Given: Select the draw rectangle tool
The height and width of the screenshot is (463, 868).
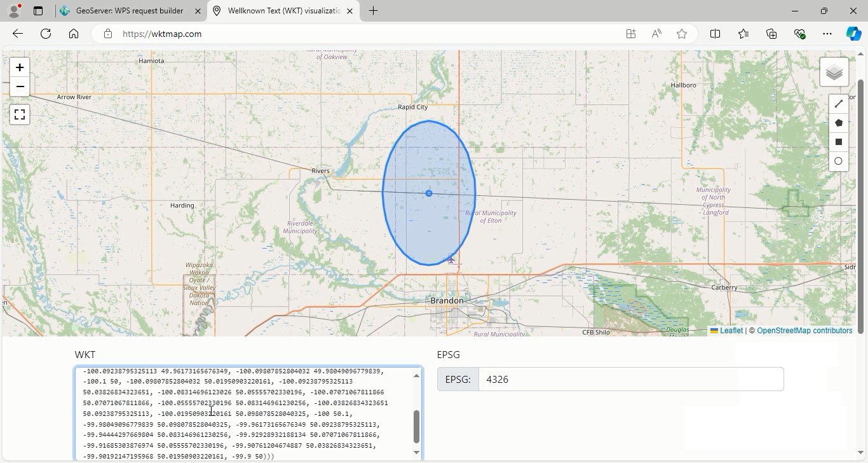Looking at the screenshot, I should [x=838, y=142].
